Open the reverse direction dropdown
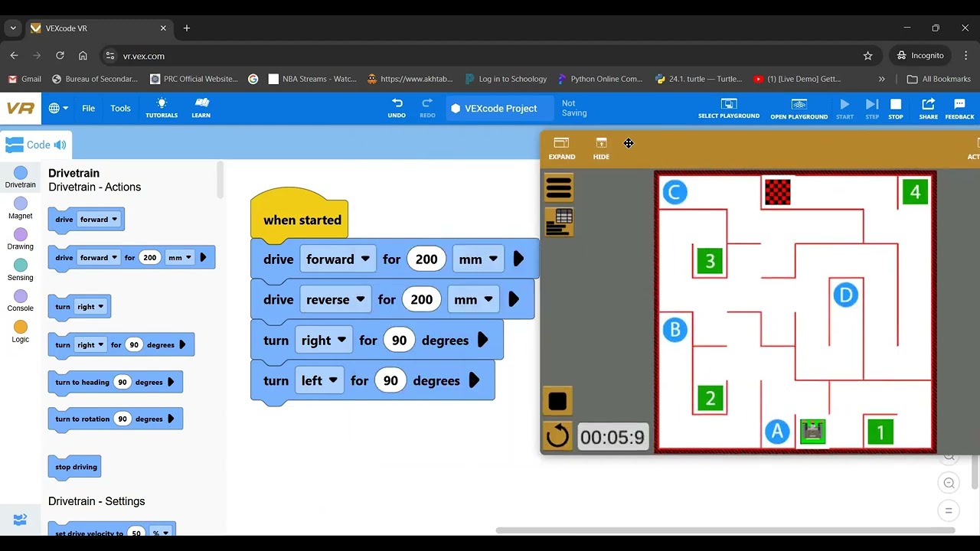 click(x=335, y=300)
